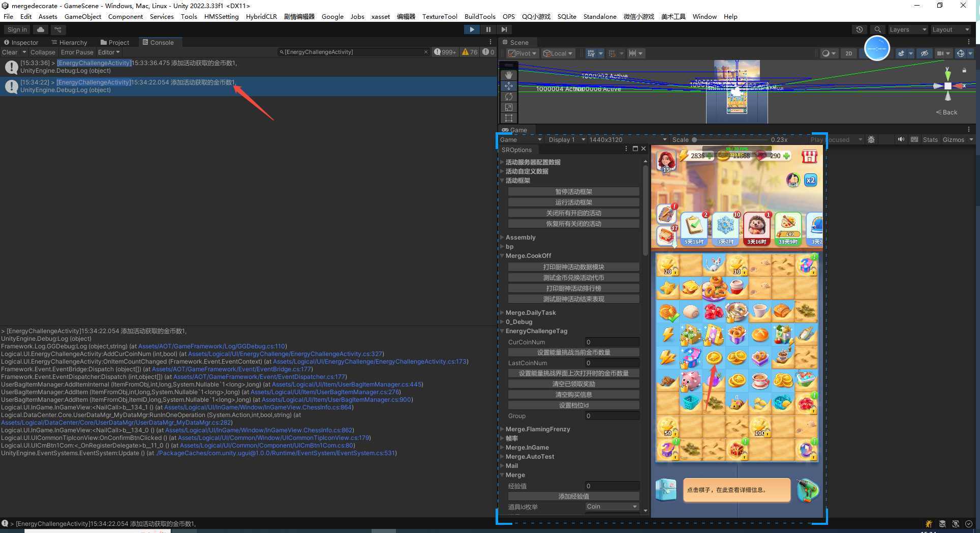Select the Hand tool in Scene view

click(509, 75)
